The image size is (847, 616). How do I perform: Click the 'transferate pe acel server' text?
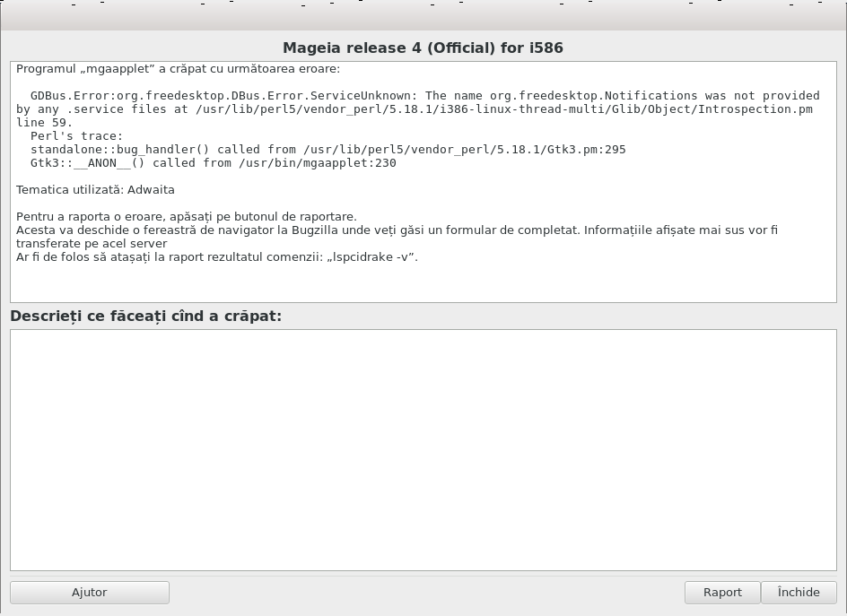tap(92, 244)
